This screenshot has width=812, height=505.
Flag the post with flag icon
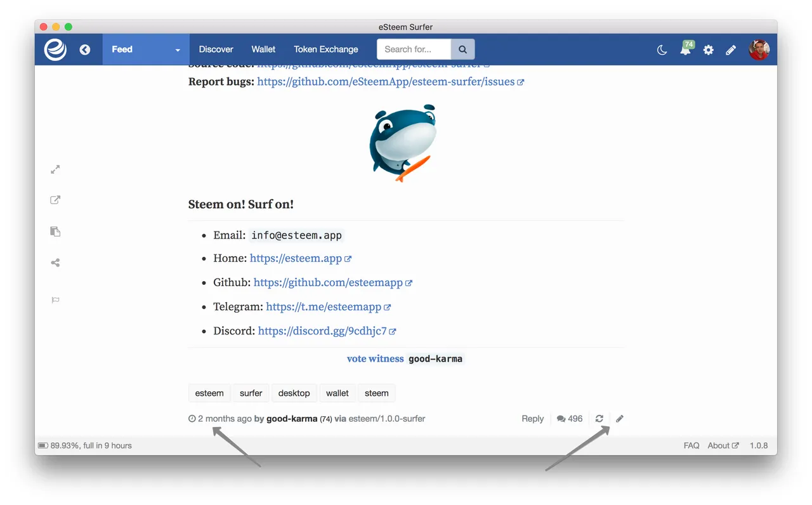tap(55, 300)
